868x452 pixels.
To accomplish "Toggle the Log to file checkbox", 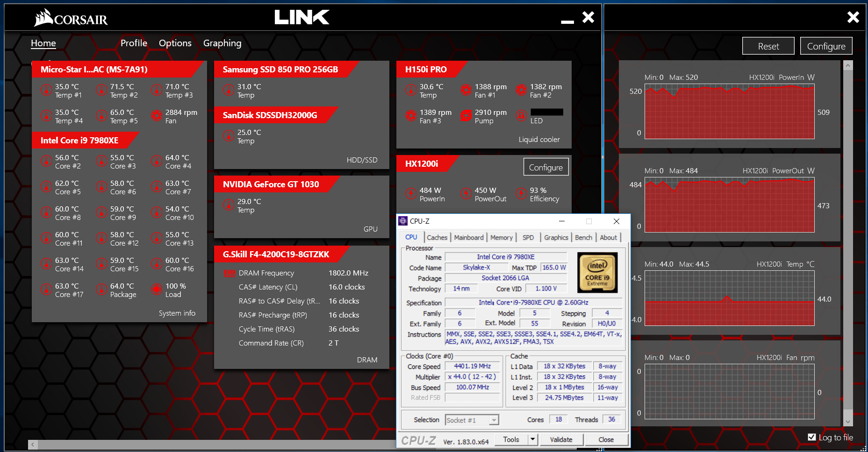I will (812, 437).
